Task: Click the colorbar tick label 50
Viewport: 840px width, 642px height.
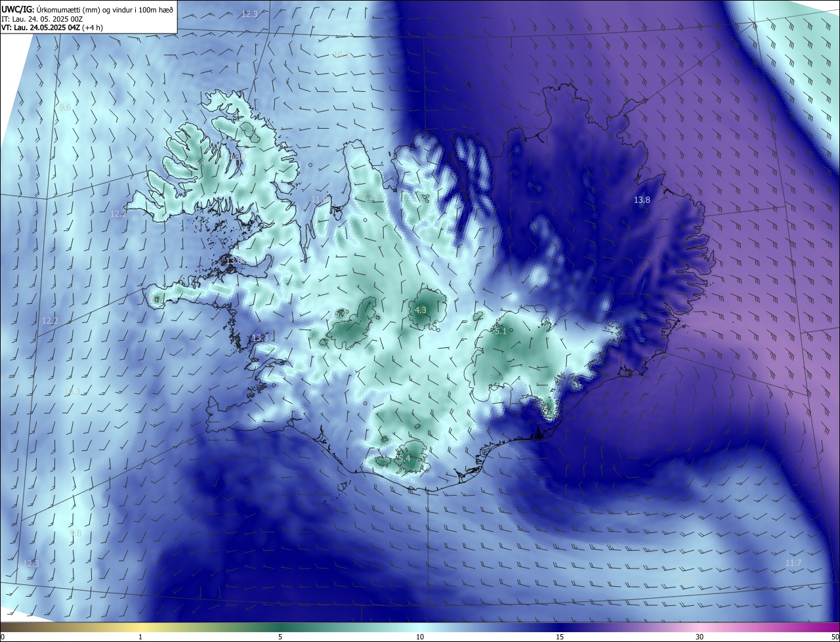Action: click(835, 637)
